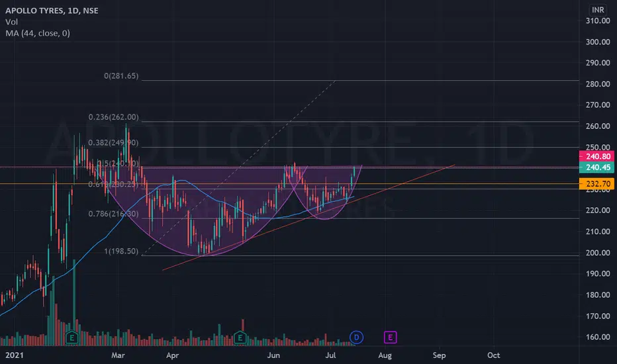Viewport: 617px width, 364px height.
Task: Click the Jul time axis label
Action: pyautogui.click(x=330, y=355)
